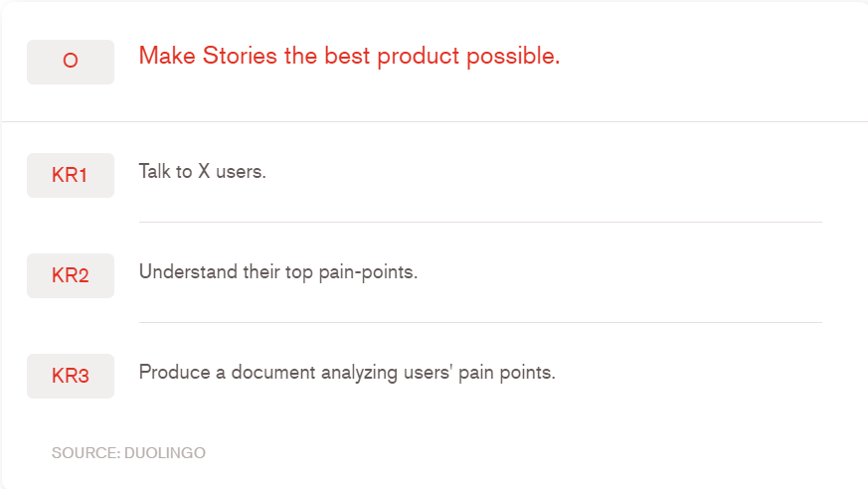This screenshot has width=868, height=489.
Task: Click the letter 'X' in the KR1 text
Action: (204, 171)
